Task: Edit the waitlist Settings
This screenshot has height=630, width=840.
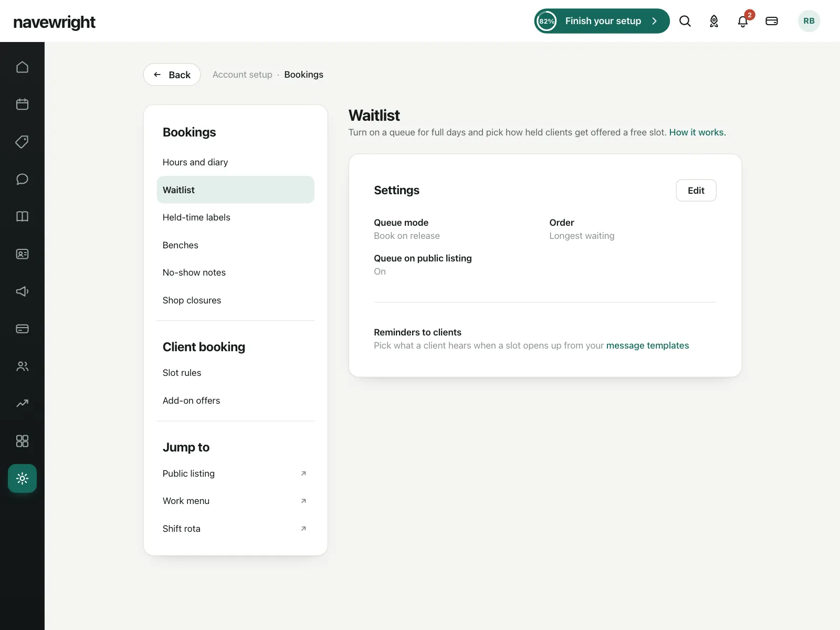Action: click(696, 191)
